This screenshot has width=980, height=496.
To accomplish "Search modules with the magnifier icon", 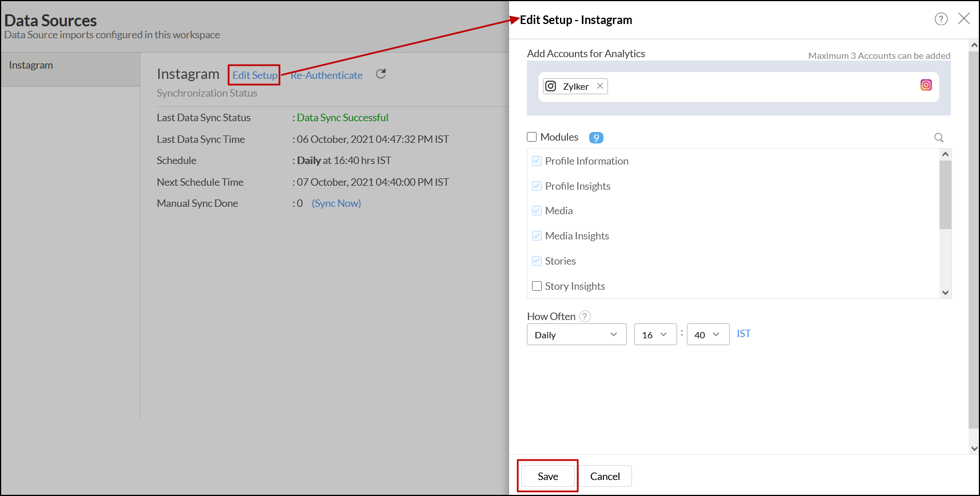I will 938,138.
